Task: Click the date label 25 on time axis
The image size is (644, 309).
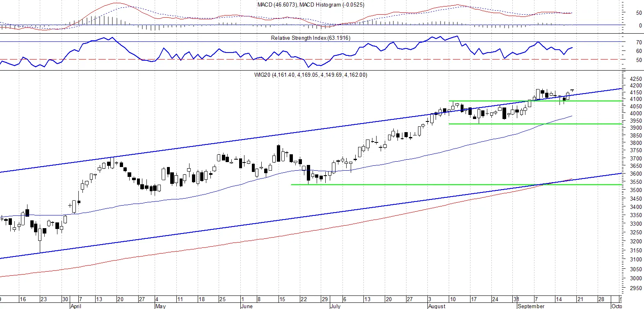Action: click(x=222, y=300)
